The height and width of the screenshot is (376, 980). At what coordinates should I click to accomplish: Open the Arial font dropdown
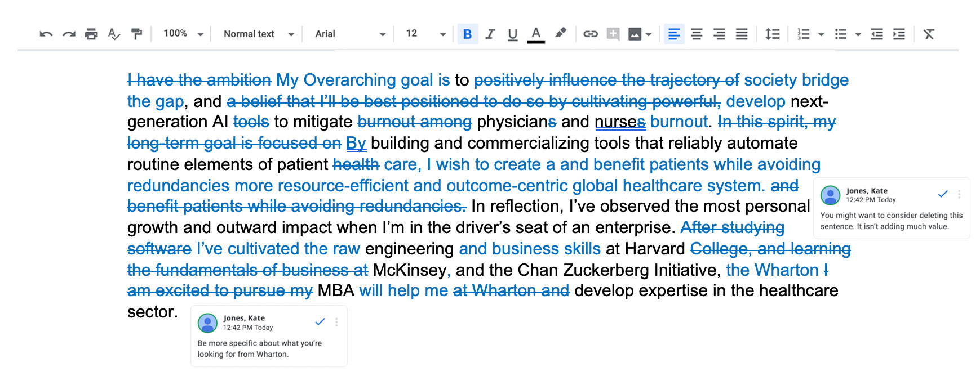[350, 34]
